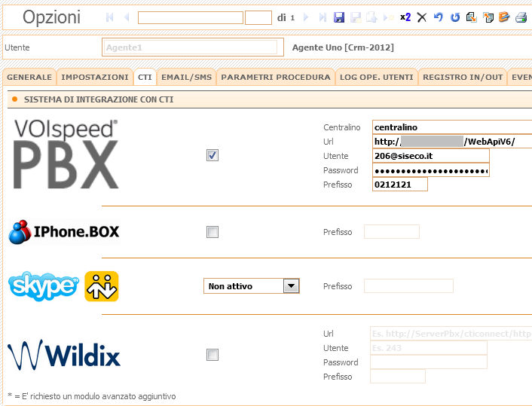The image size is (532, 406).
Task: Print with the printer icon
Action: click(x=521, y=17)
